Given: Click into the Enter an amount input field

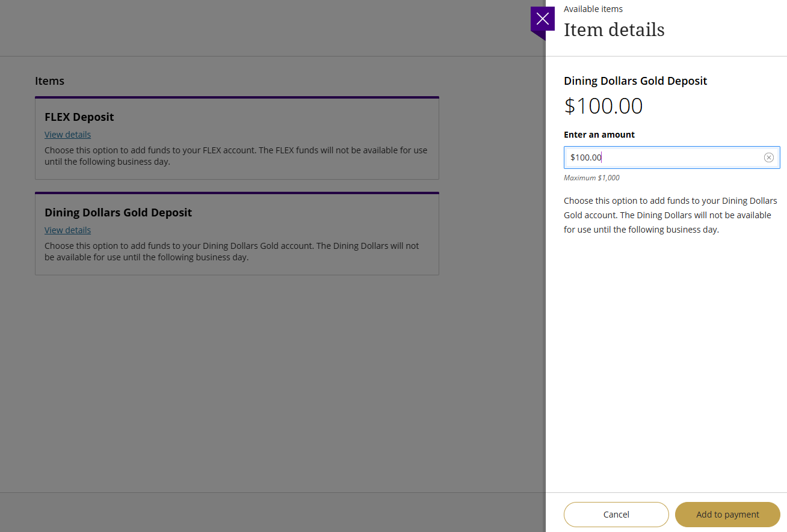Looking at the screenshot, I should (x=671, y=157).
